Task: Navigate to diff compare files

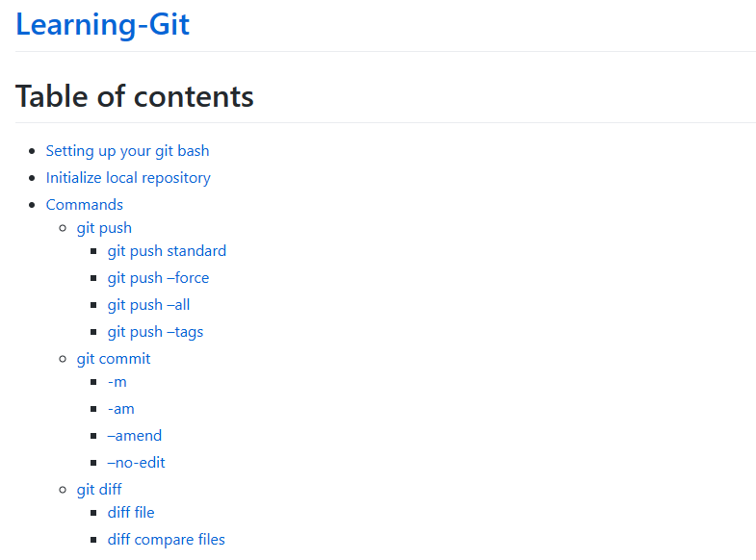Action: (x=167, y=540)
